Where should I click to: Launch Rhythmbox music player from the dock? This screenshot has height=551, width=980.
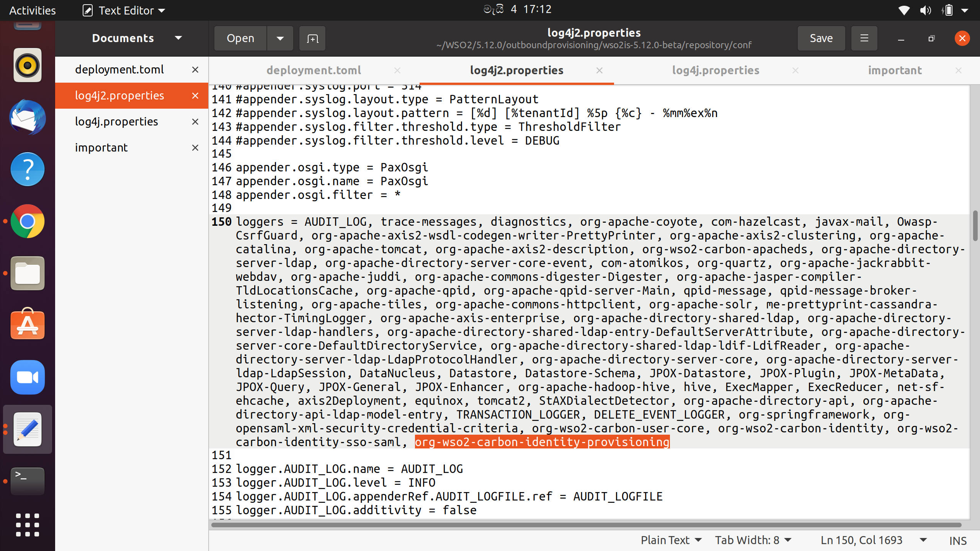click(27, 65)
